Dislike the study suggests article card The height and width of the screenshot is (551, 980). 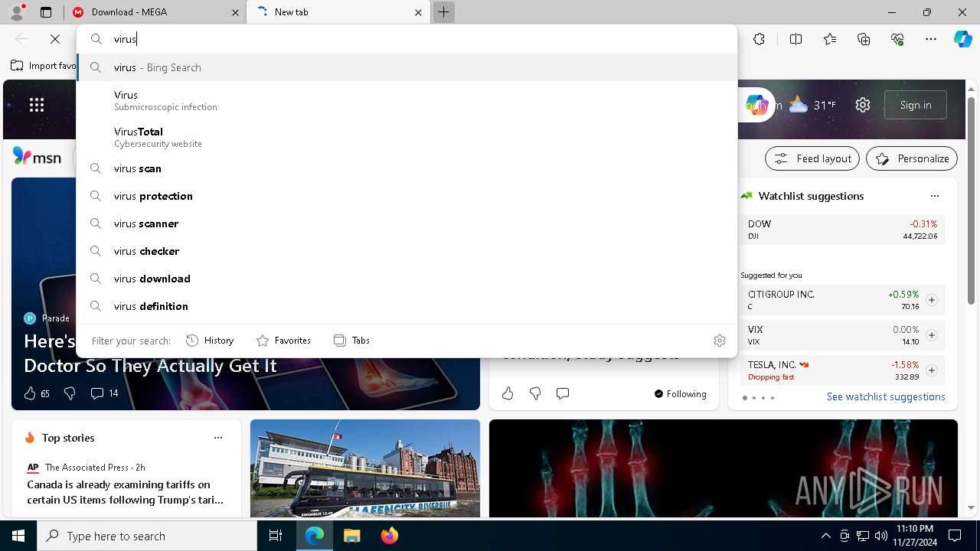point(535,393)
